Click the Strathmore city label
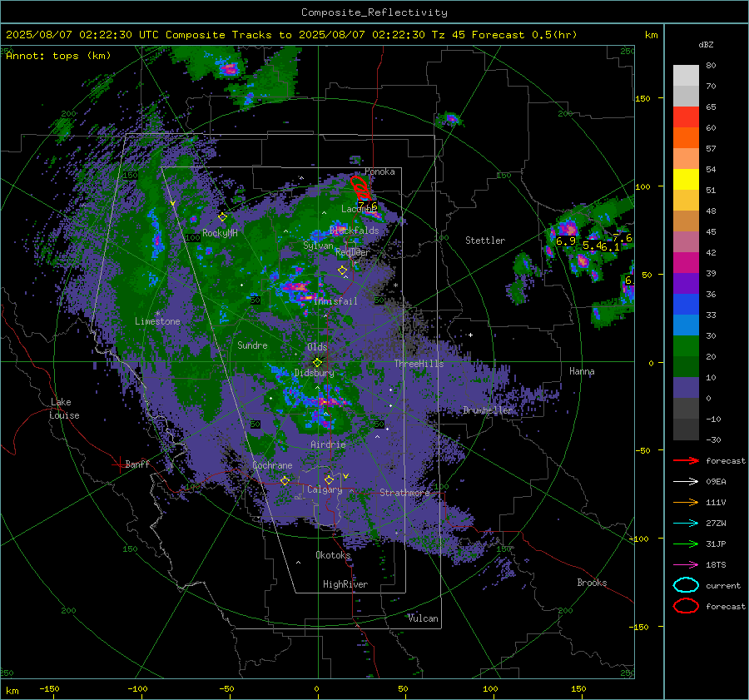The height and width of the screenshot is (700, 749). click(x=404, y=493)
